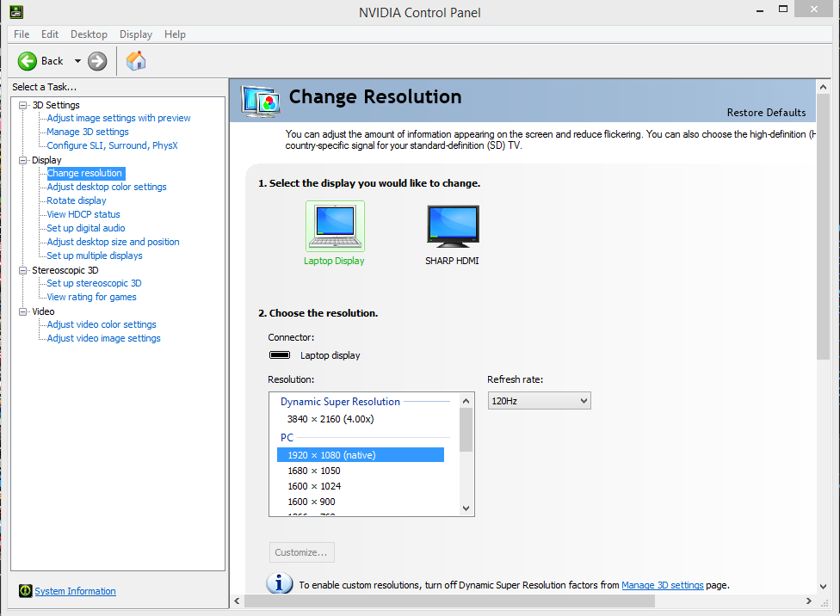This screenshot has width=840, height=616.
Task: Click the main panel vertical scroll down arrow
Action: tap(823, 587)
